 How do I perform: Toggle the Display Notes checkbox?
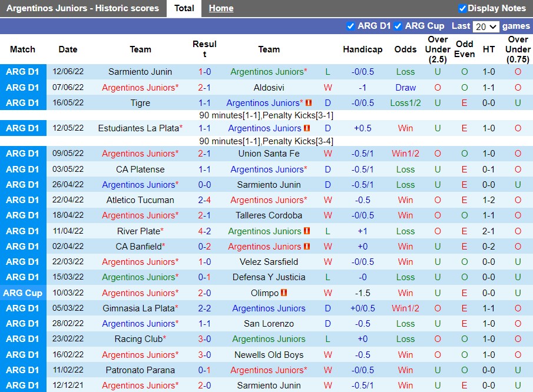pos(462,8)
